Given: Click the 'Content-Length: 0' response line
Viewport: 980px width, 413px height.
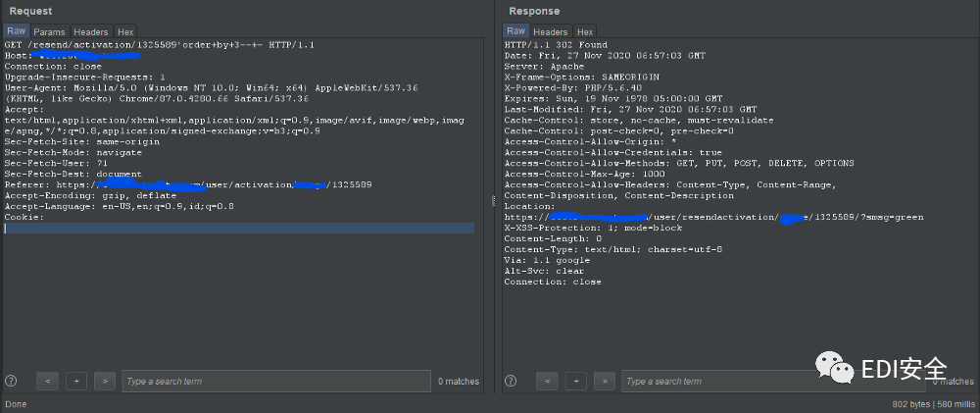Looking at the screenshot, I should (553, 238).
